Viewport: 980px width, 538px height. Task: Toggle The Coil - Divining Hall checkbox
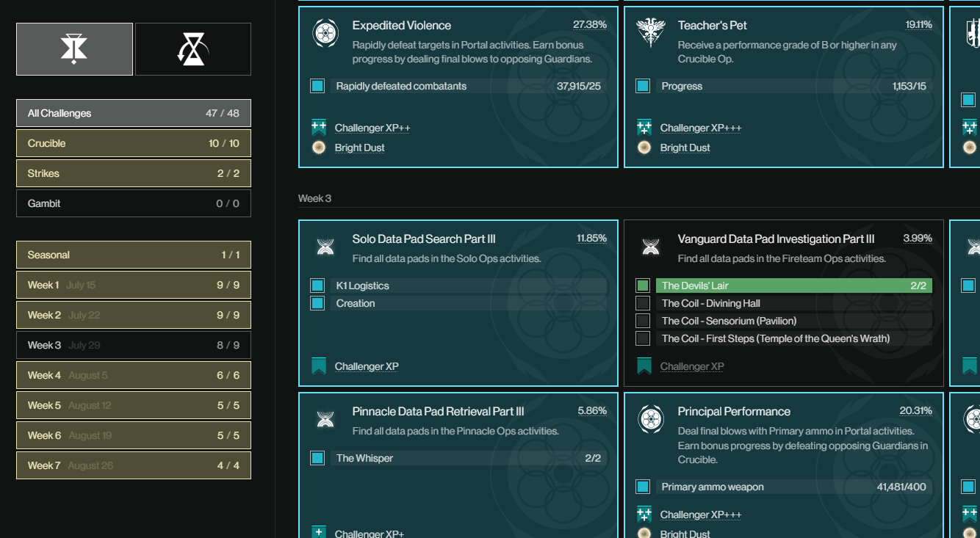pyautogui.click(x=643, y=303)
